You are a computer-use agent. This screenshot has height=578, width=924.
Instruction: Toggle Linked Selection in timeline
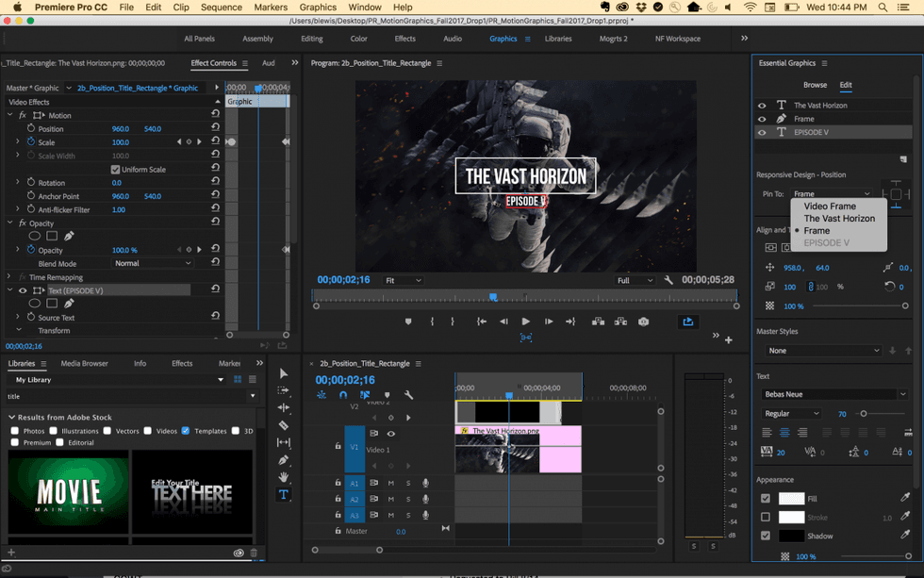(x=365, y=395)
